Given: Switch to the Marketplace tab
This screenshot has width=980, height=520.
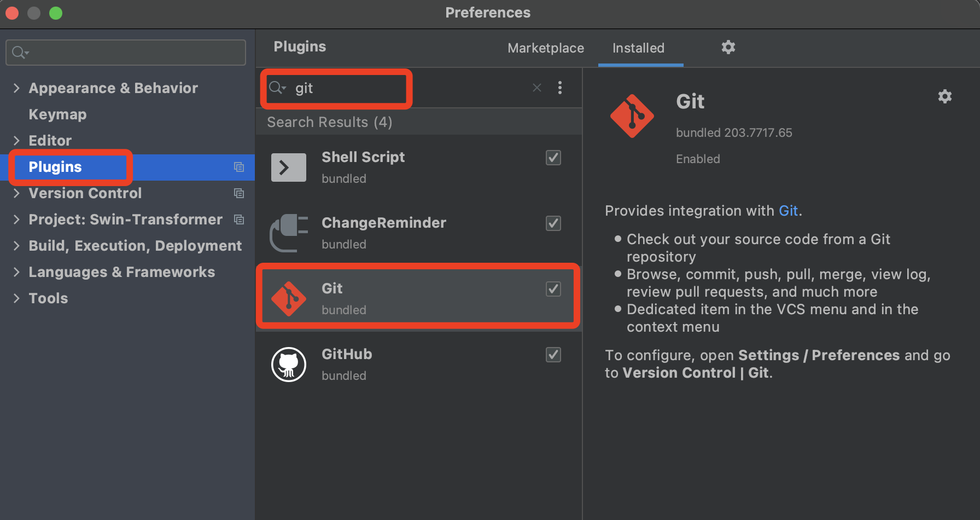Looking at the screenshot, I should 546,48.
